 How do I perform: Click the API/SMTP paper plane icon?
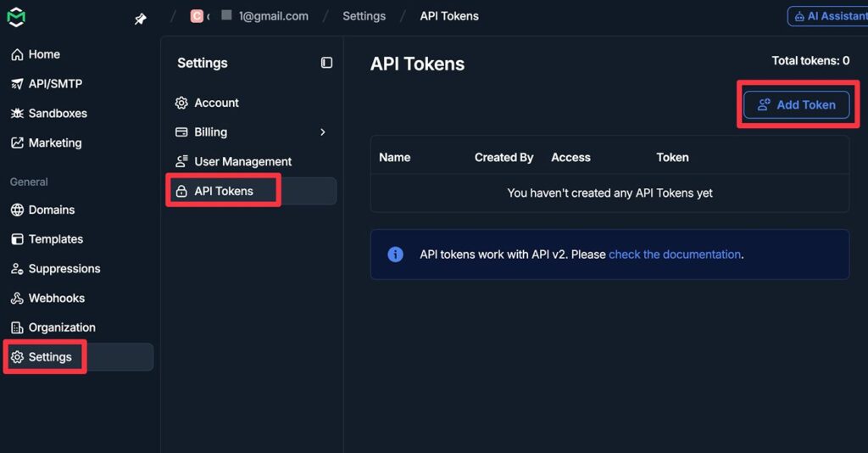[17, 84]
